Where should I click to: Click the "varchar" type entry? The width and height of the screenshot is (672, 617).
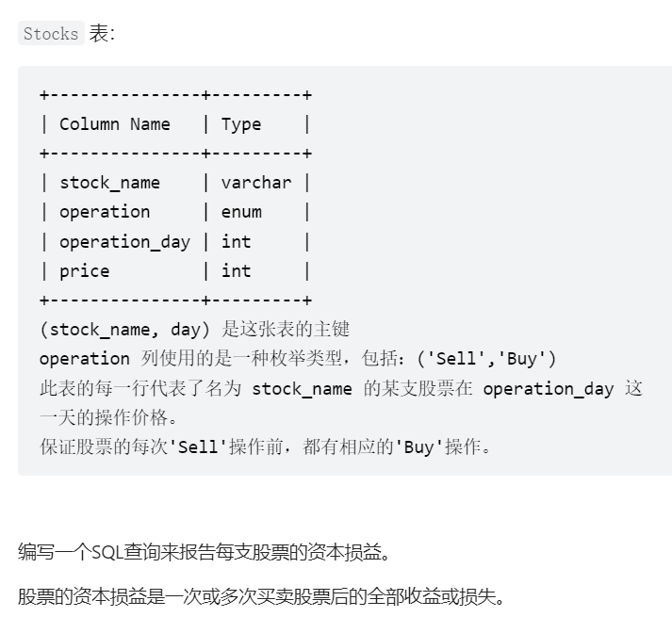(x=256, y=183)
